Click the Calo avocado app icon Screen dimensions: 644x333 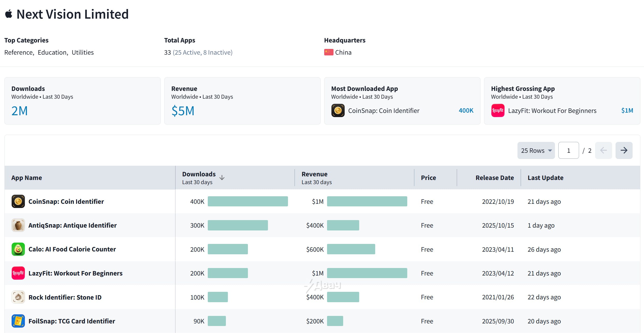coord(18,249)
